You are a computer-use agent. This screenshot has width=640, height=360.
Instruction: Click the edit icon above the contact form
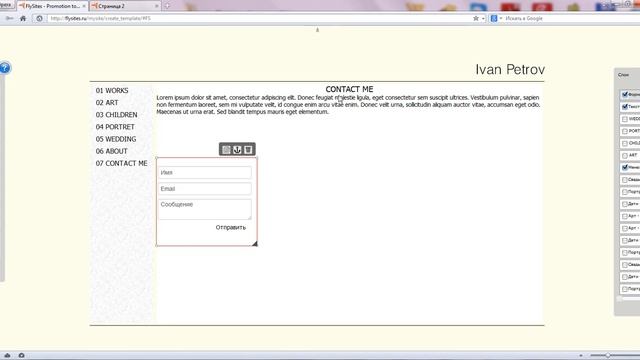[x=226, y=150]
